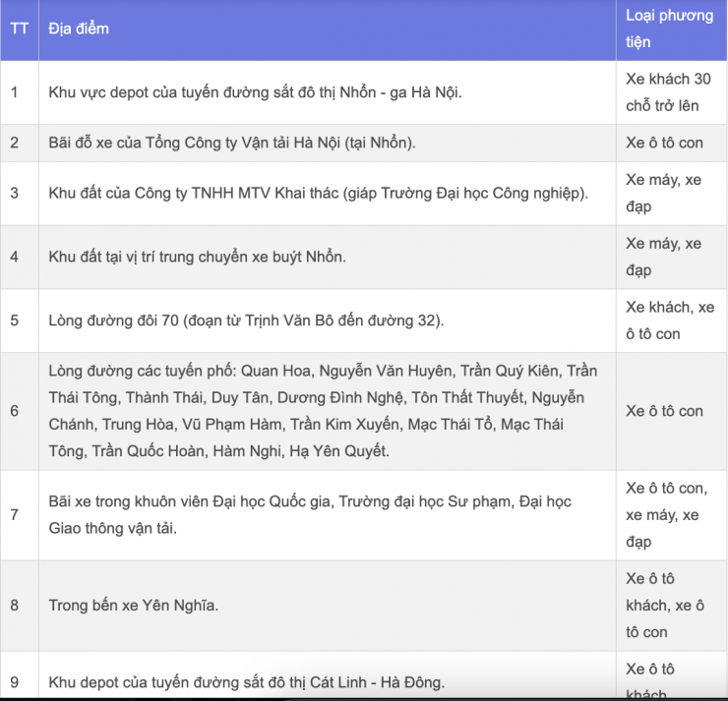Click "Xe ô tô con" in row 6
The image size is (728, 701).
[664, 411]
